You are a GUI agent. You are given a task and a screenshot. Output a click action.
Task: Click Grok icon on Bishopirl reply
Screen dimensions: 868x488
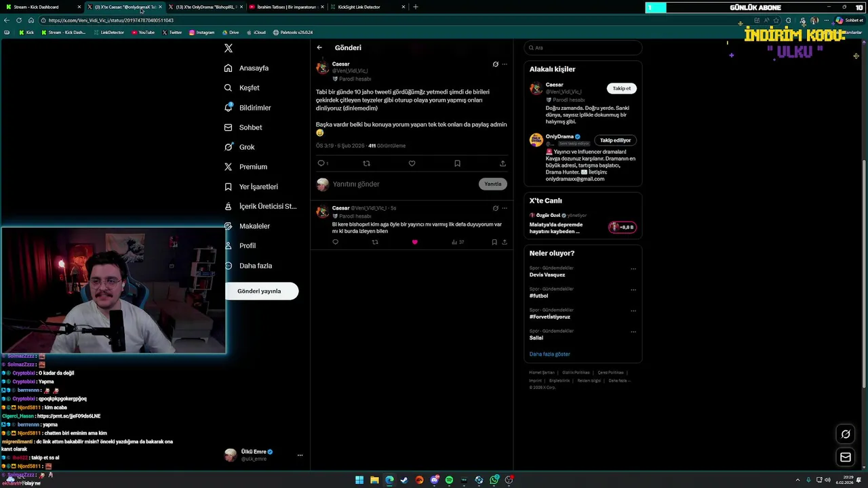click(495, 208)
